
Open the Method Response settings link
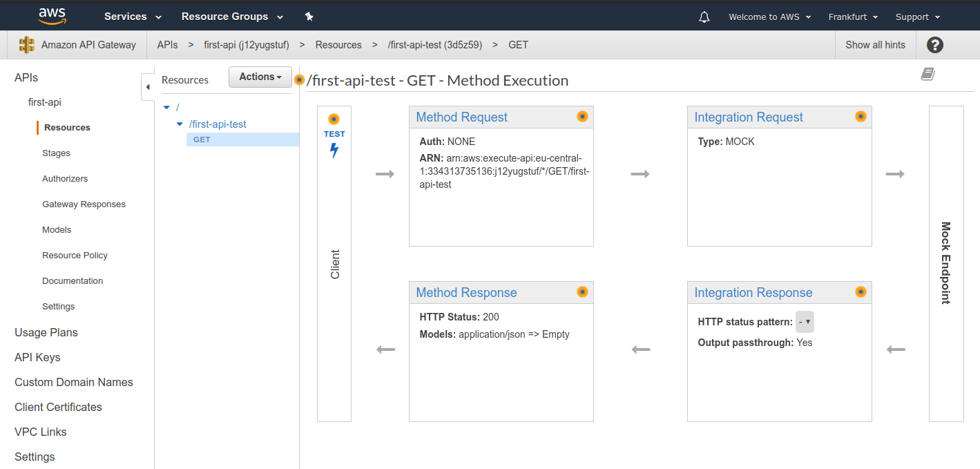click(x=466, y=293)
